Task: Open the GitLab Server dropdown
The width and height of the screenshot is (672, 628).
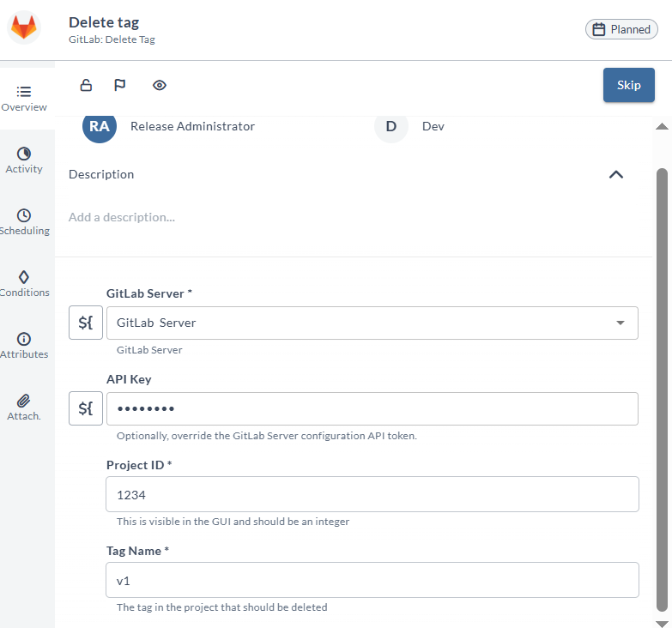Action: click(x=372, y=323)
